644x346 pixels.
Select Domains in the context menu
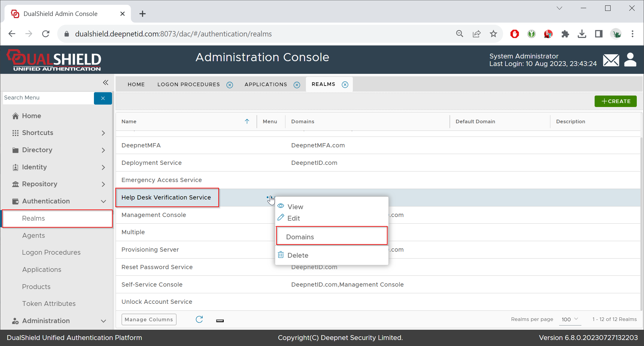click(x=331, y=237)
